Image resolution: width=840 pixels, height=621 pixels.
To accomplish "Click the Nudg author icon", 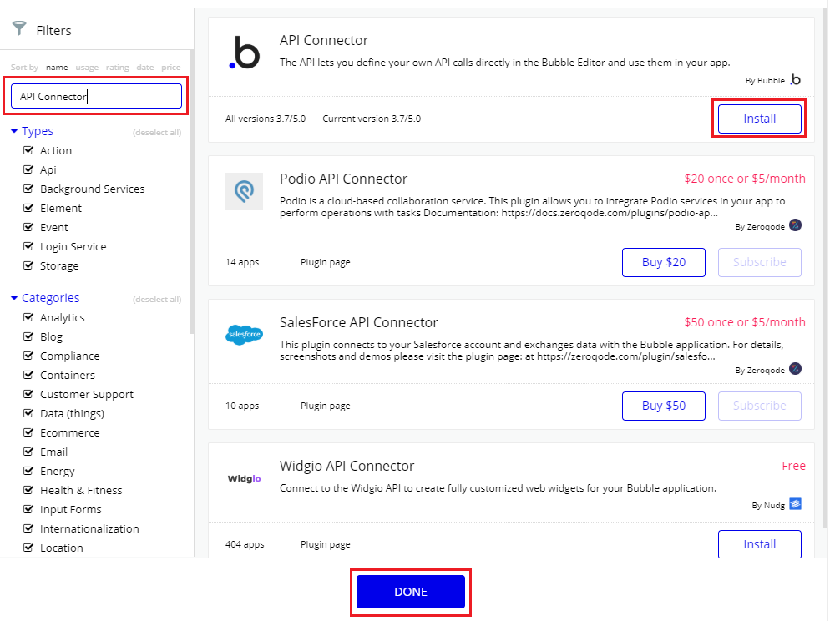I will tap(795, 504).
